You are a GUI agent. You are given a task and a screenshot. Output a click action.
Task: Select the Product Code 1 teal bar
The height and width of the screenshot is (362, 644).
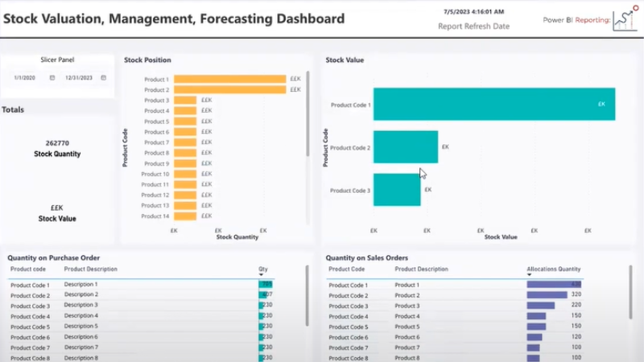point(494,105)
